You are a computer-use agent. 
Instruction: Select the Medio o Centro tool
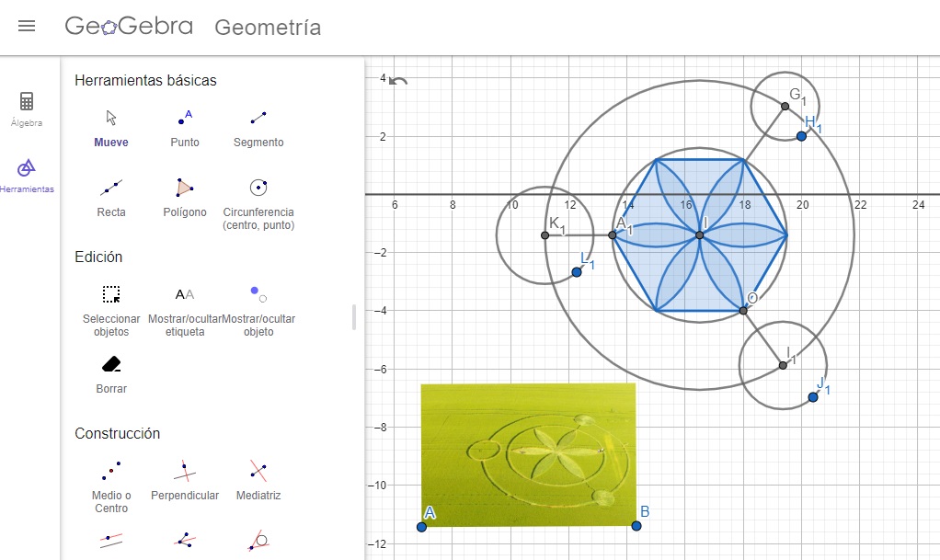111,486
